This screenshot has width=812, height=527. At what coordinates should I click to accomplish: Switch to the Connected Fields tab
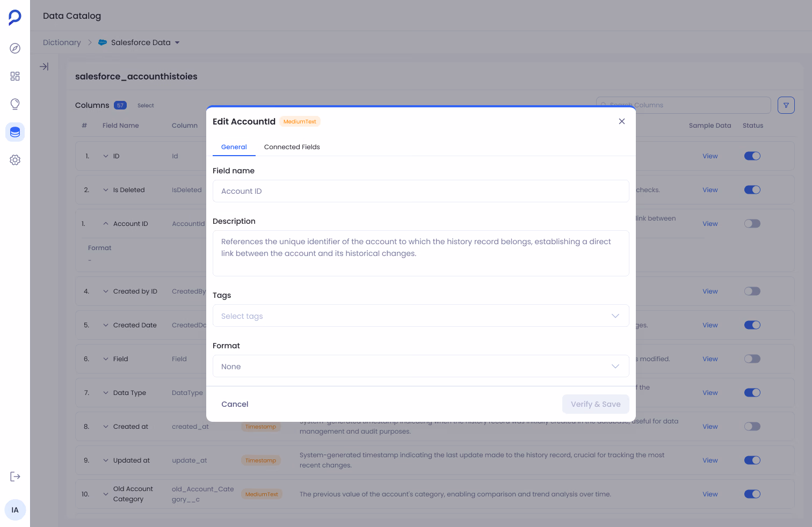[292, 147]
